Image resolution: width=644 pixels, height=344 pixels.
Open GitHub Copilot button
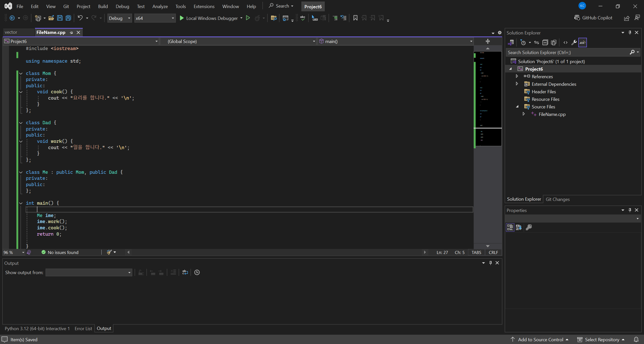(593, 18)
